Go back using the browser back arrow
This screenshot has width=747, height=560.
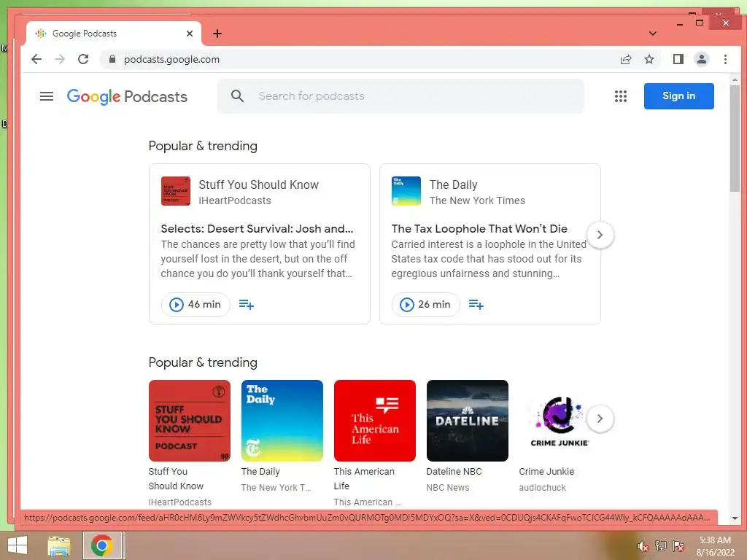[36, 59]
